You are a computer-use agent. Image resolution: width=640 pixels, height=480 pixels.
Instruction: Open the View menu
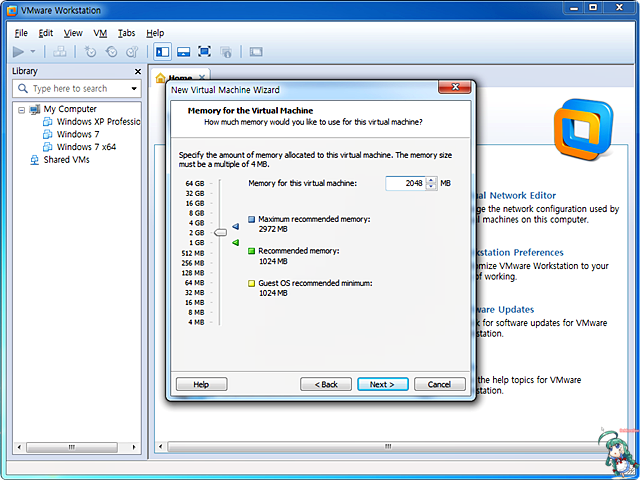(73, 33)
